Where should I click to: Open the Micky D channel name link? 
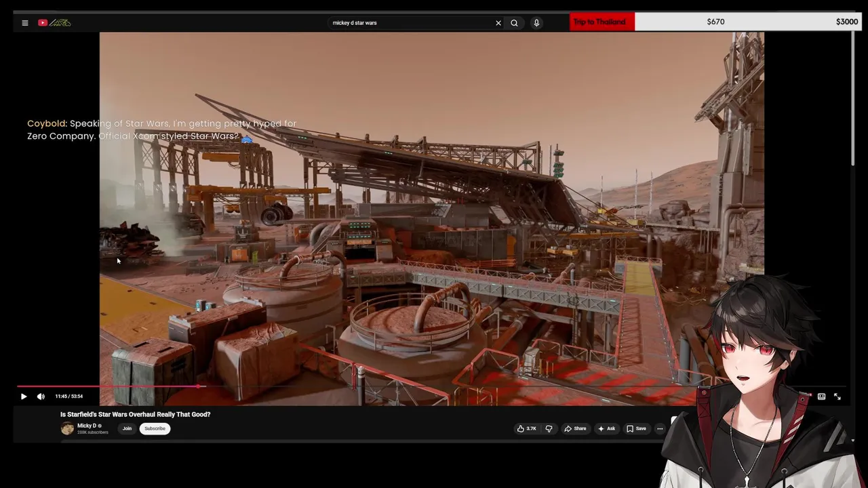pyautogui.click(x=87, y=426)
